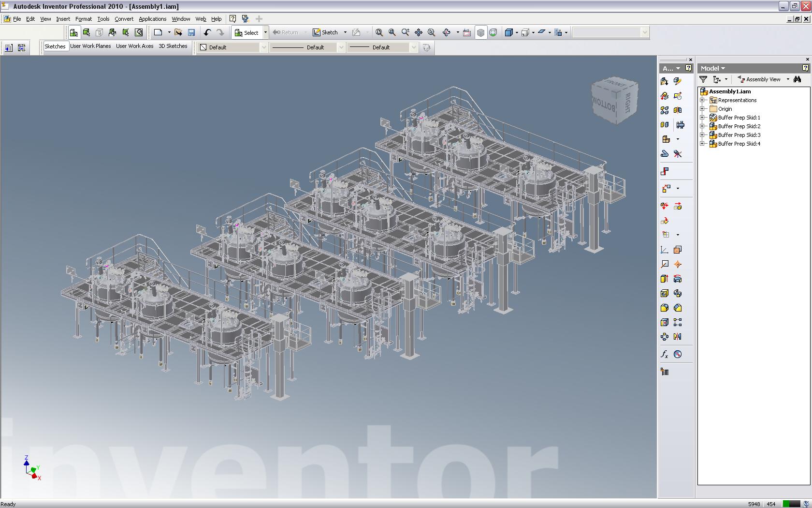Viewport: 812px width, 508px height.
Task: Open the Select mode dropdown arrow
Action: [265, 32]
